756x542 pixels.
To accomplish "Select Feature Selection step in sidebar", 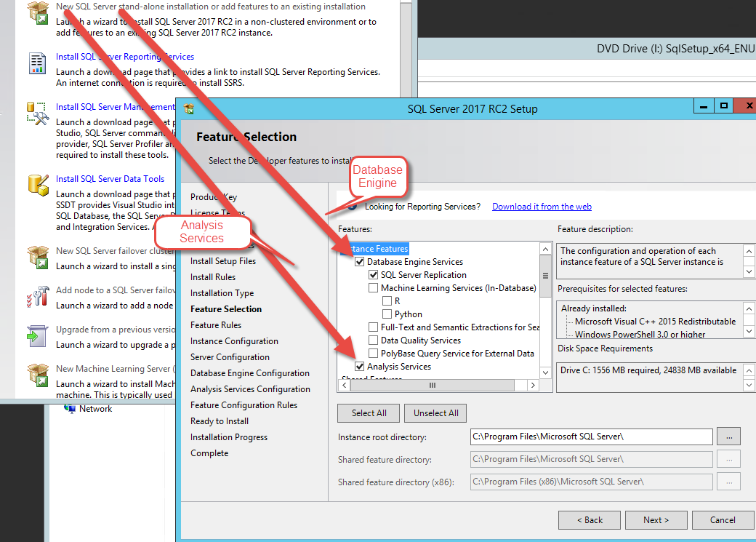I will pos(226,309).
